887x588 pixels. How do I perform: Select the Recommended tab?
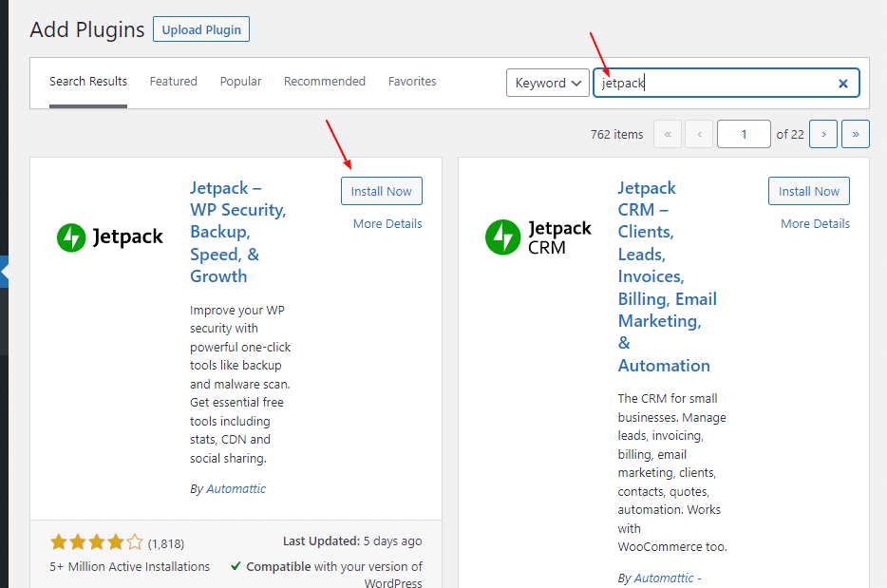(x=324, y=82)
